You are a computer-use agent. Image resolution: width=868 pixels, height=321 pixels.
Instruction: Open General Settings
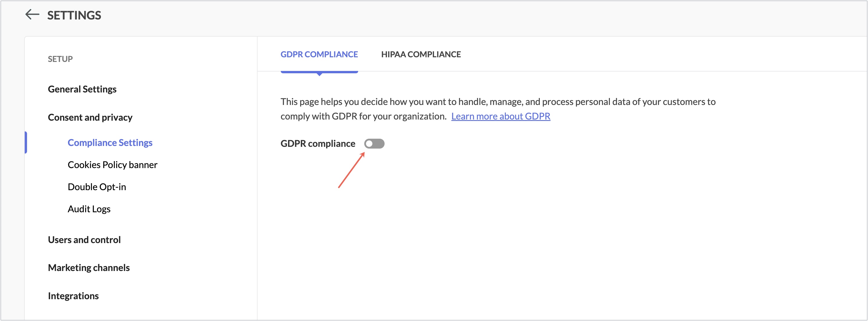82,89
